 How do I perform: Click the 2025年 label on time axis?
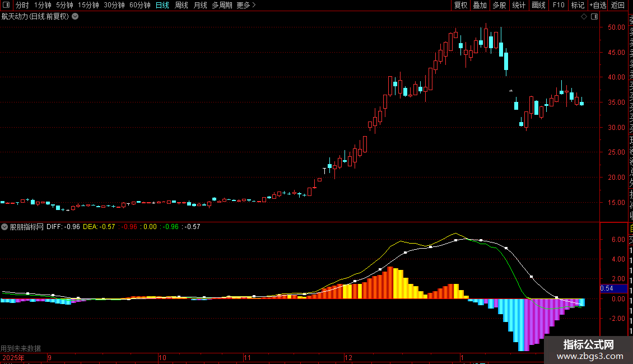coord(13,358)
